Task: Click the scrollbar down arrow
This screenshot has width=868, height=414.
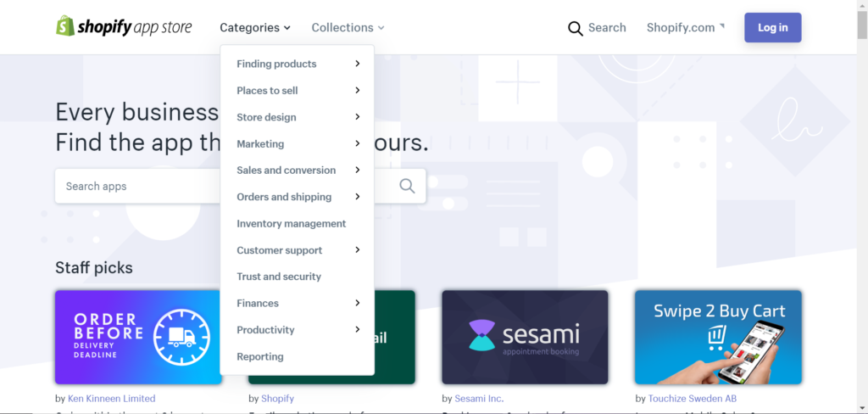Action: pos(862,409)
